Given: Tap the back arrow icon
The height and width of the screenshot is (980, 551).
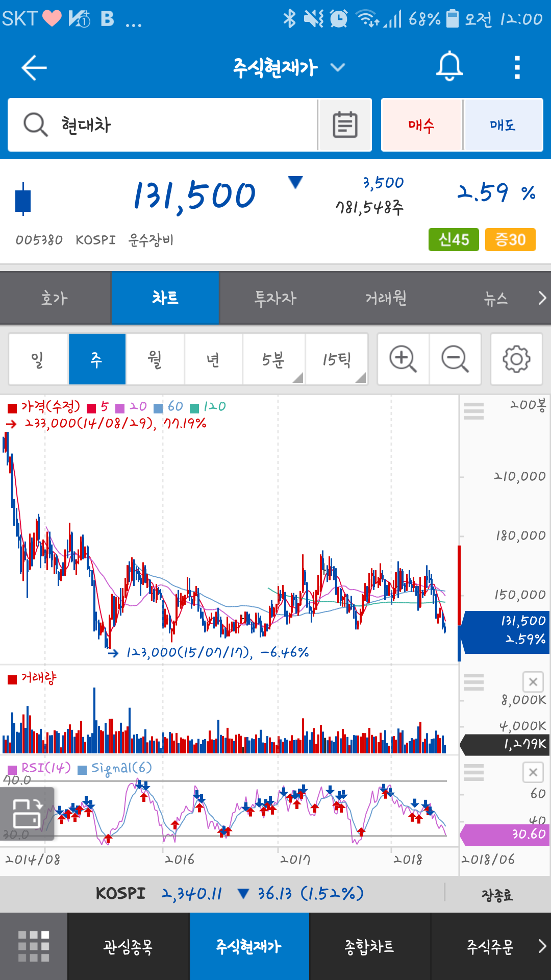Looking at the screenshot, I should pyautogui.click(x=34, y=68).
